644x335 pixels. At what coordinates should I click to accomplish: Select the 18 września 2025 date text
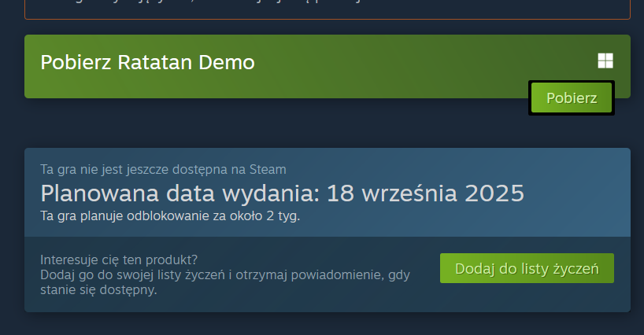point(425,193)
